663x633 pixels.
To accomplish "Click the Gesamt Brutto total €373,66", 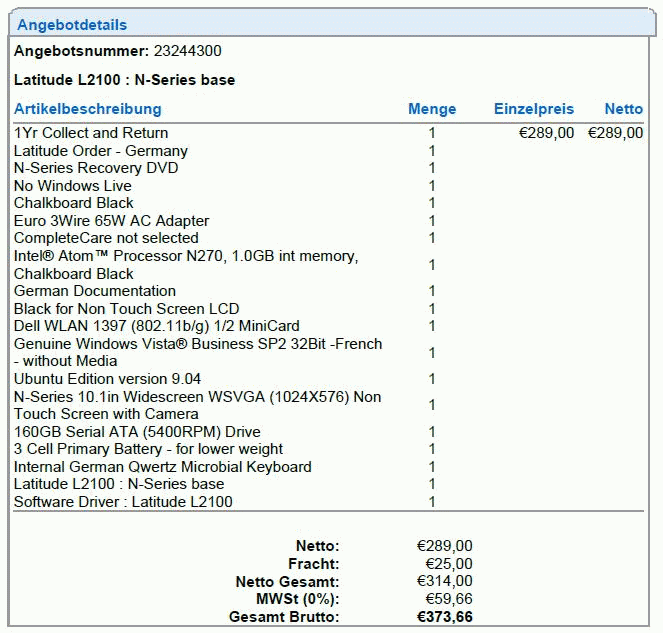I will (444, 617).
